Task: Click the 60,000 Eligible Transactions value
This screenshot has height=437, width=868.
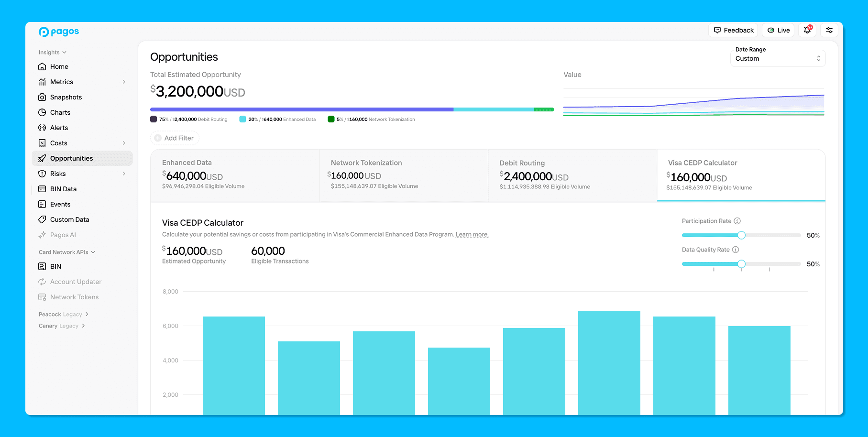Action: (x=268, y=251)
